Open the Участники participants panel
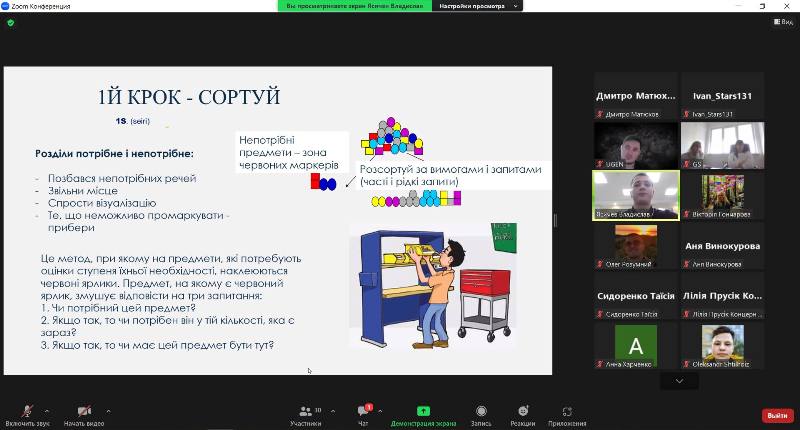The height and width of the screenshot is (430, 800). pos(306,416)
